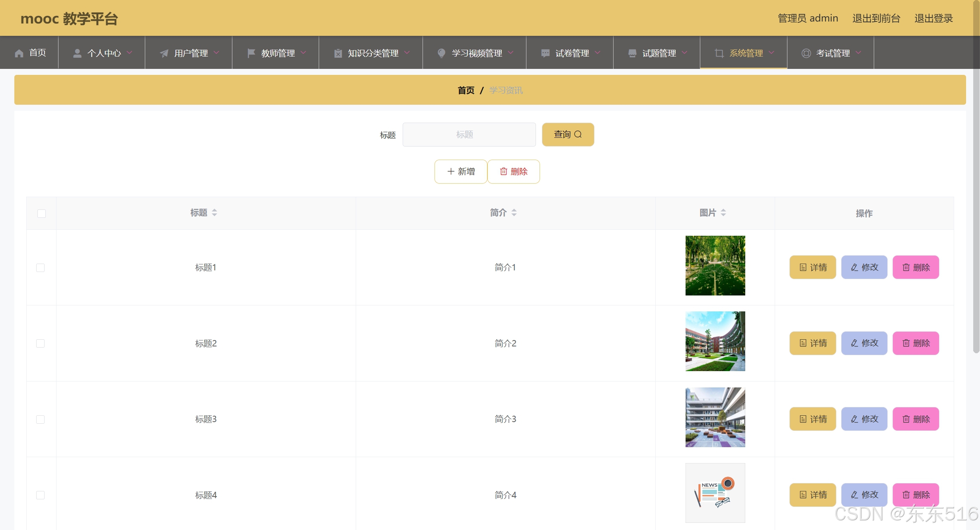Click the 标题 search input field
The width and height of the screenshot is (980, 530).
[469, 135]
